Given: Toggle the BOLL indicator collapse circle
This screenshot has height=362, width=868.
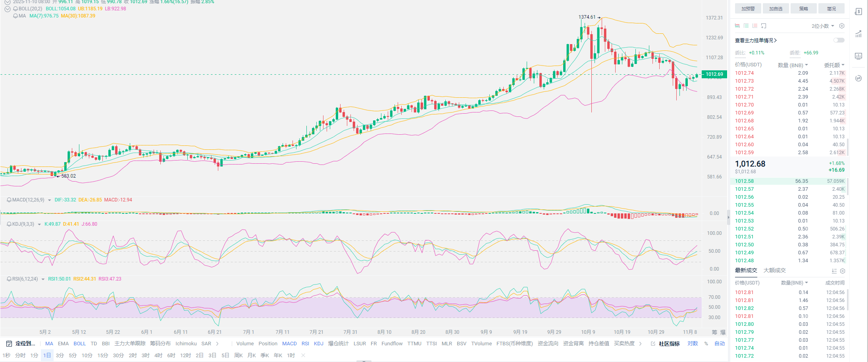Looking at the screenshot, I should click(7, 9).
